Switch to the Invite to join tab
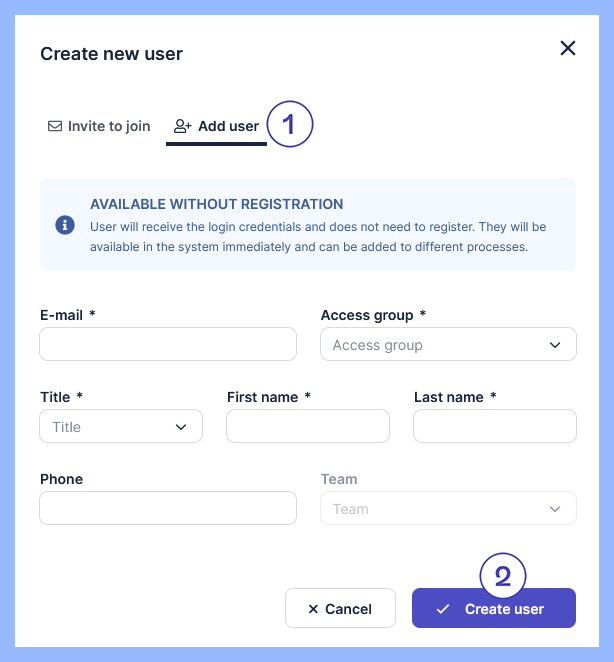 point(99,127)
